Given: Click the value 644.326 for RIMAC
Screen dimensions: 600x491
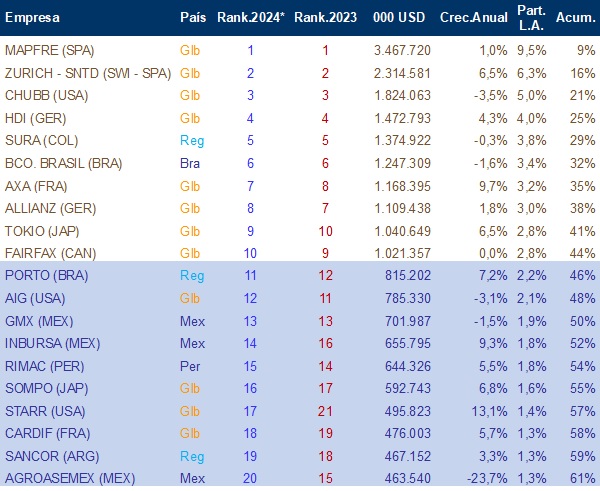Looking at the screenshot, I should coord(408,366).
